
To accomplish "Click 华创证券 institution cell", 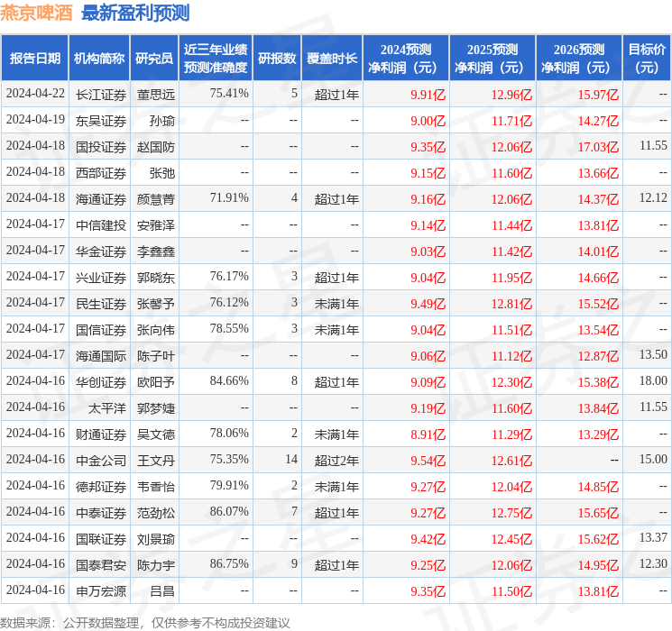I will (101, 381).
